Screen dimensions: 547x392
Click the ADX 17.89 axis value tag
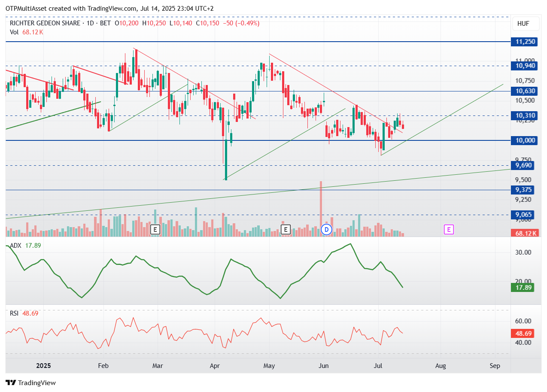[523, 288]
